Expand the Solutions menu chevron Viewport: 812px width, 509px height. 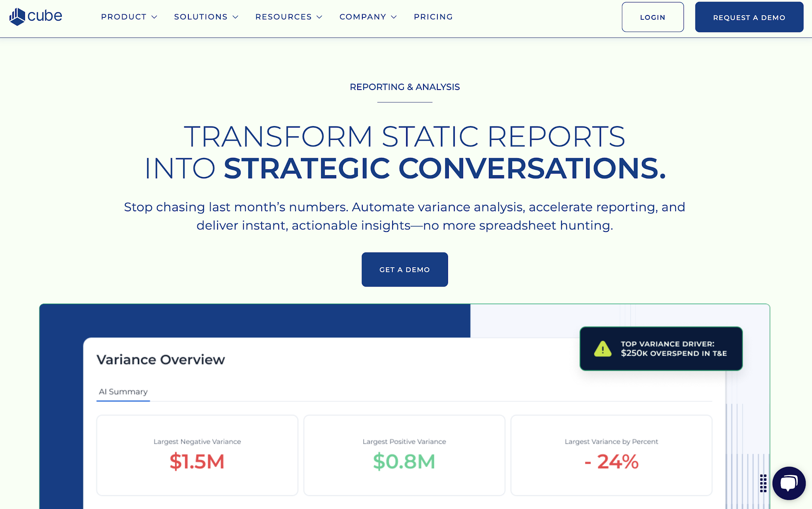point(236,17)
